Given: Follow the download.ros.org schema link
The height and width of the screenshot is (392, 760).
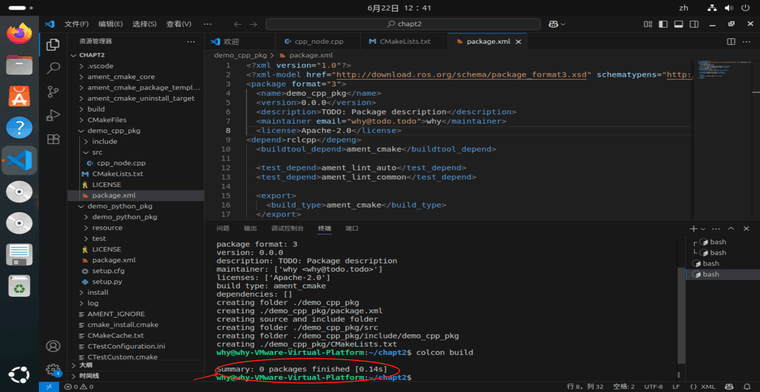Looking at the screenshot, I should pyautogui.click(x=461, y=75).
